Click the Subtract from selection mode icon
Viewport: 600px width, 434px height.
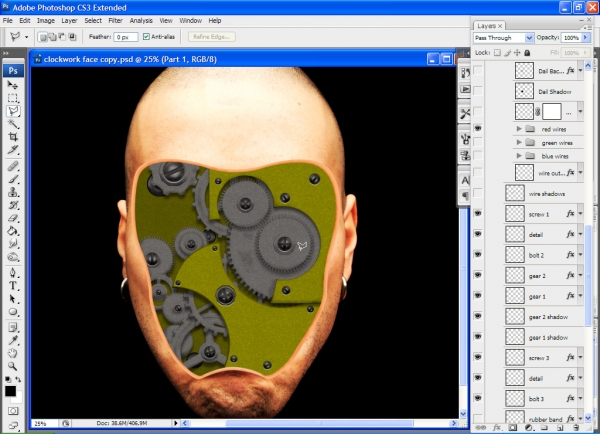62,37
